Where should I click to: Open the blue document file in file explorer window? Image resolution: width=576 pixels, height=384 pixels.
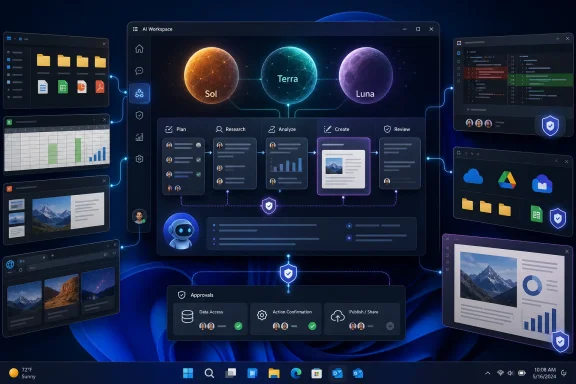[x=43, y=87]
